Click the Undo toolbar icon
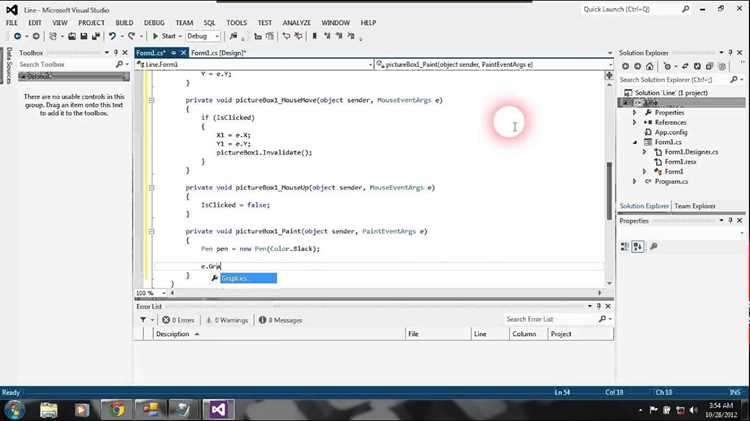This screenshot has width=750, height=421. (112, 36)
